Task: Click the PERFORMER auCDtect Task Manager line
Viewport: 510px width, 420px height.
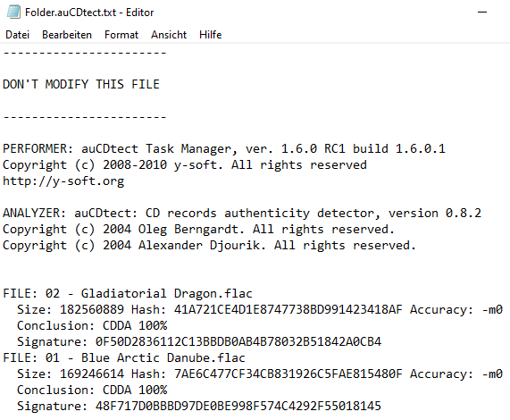Action: [224, 149]
